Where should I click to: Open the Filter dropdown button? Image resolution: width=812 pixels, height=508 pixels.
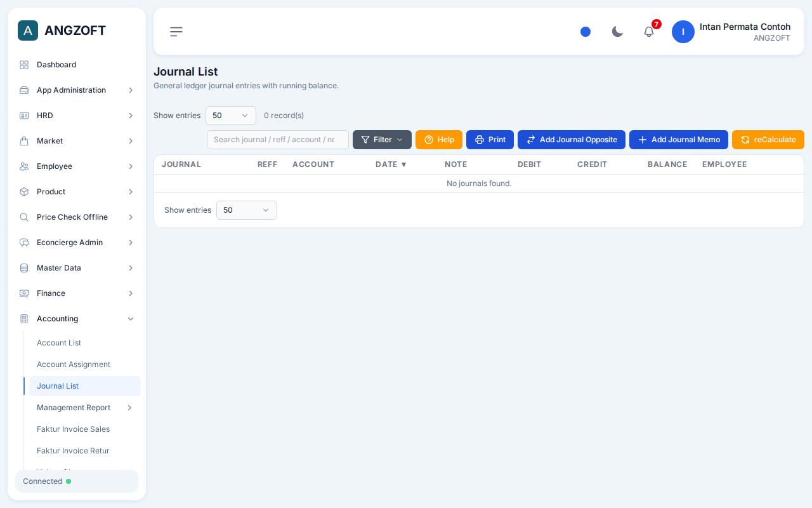pyautogui.click(x=382, y=140)
